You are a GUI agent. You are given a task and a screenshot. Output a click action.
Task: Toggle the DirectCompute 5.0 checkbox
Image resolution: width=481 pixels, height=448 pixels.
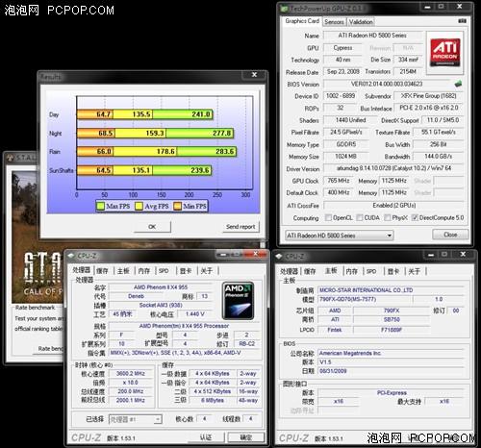point(415,217)
